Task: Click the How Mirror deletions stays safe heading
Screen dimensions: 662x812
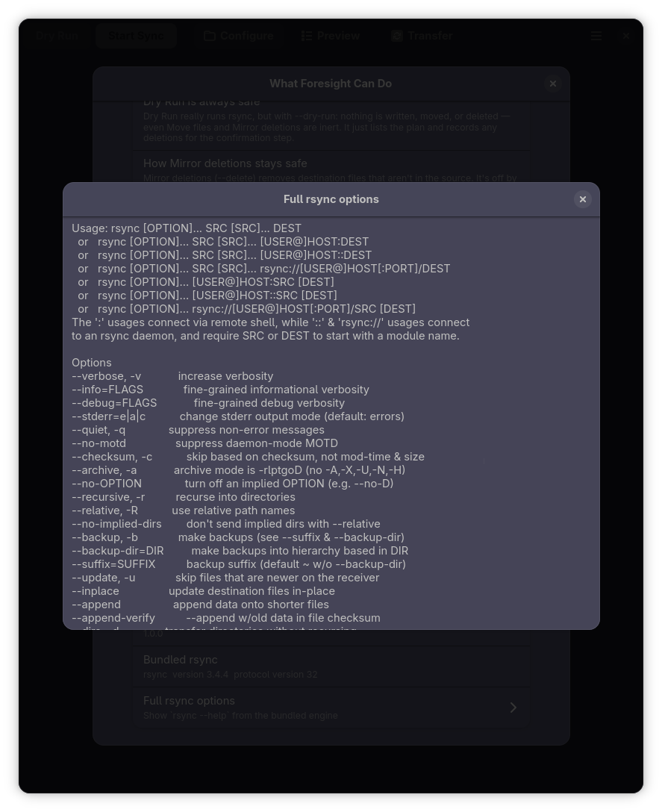Action: 225,163
